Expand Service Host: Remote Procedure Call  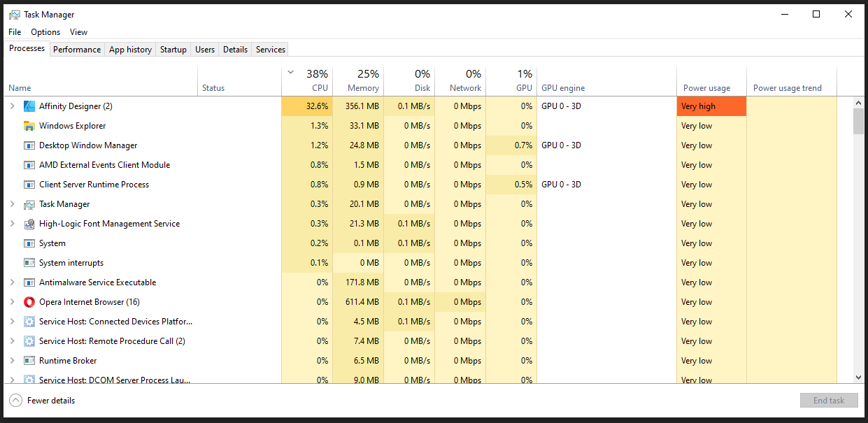[x=12, y=341]
